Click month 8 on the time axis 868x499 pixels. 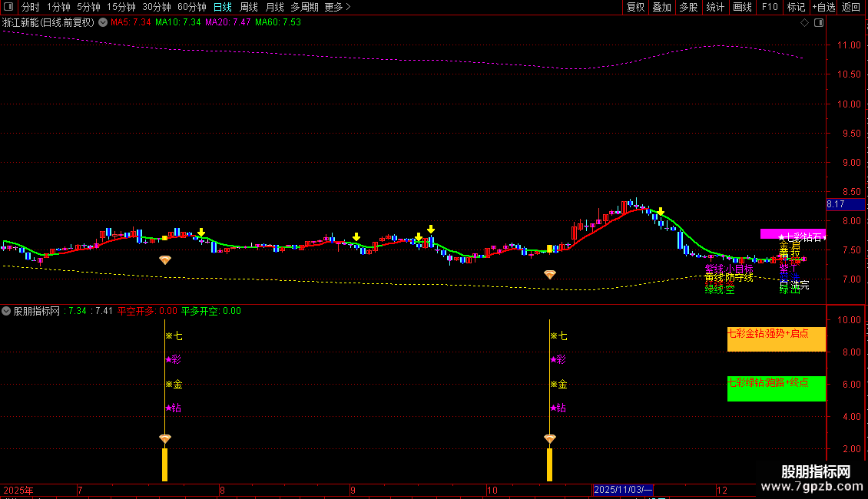click(x=222, y=490)
